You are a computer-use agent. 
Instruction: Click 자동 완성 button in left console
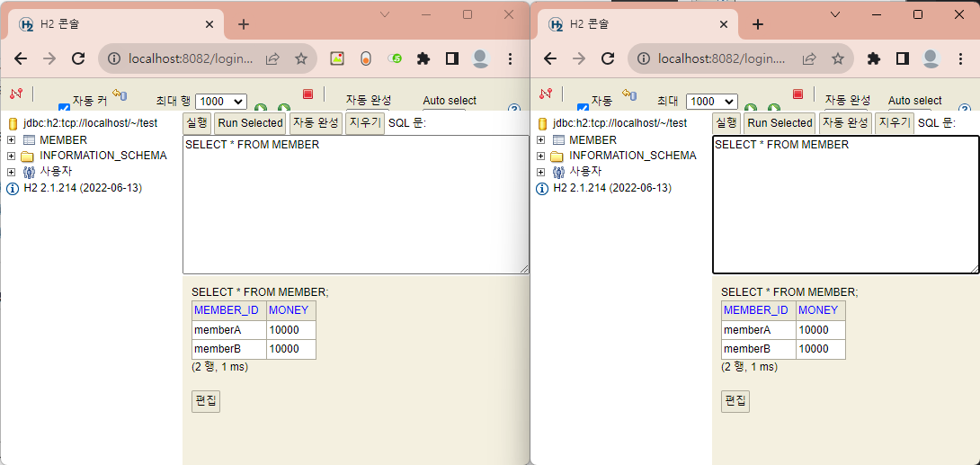pyautogui.click(x=316, y=123)
